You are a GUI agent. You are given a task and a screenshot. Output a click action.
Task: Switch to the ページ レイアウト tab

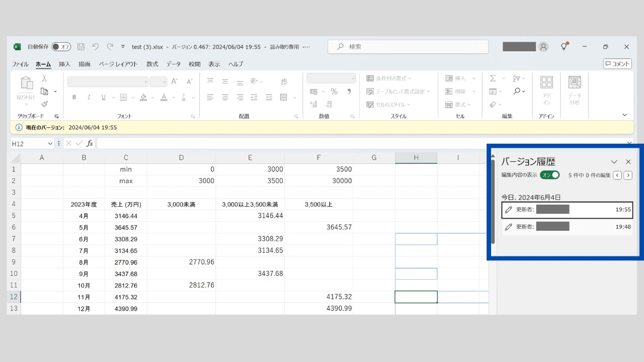pos(118,64)
